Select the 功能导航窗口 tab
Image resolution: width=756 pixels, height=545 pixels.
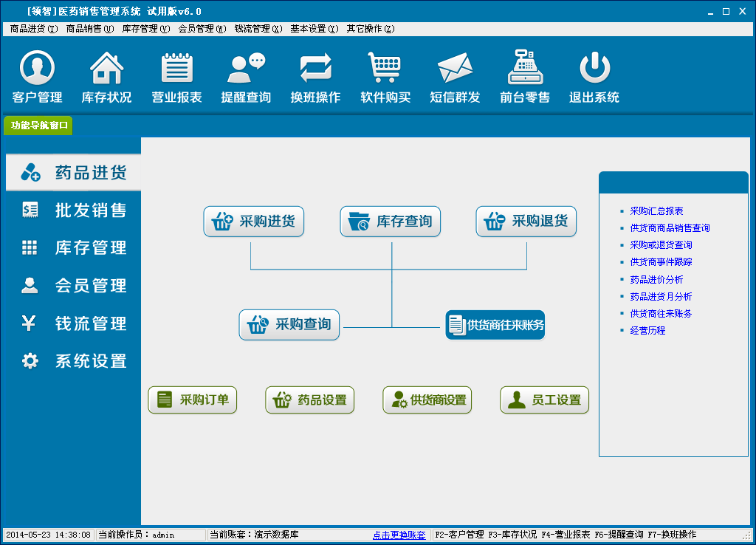tap(38, 126)
